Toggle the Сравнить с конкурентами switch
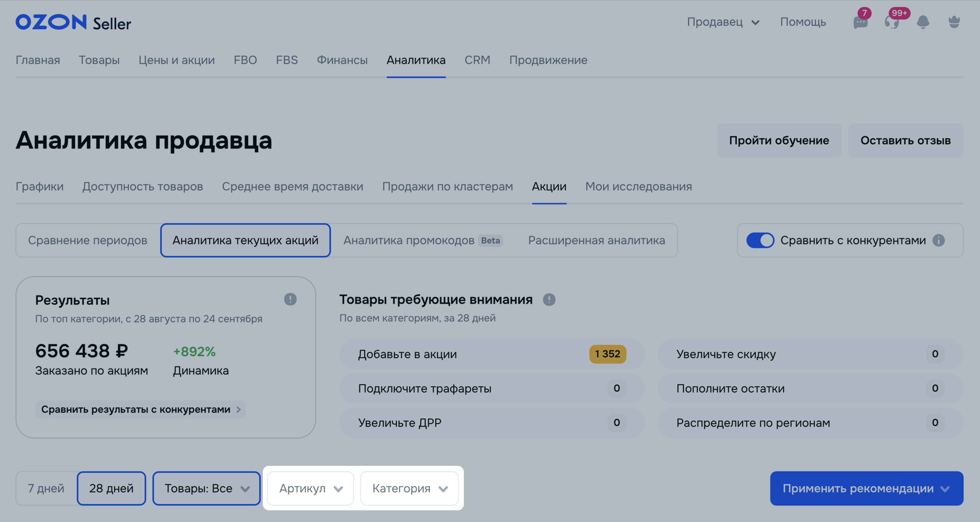Screen dimensions: 980x522 [760, 240]
